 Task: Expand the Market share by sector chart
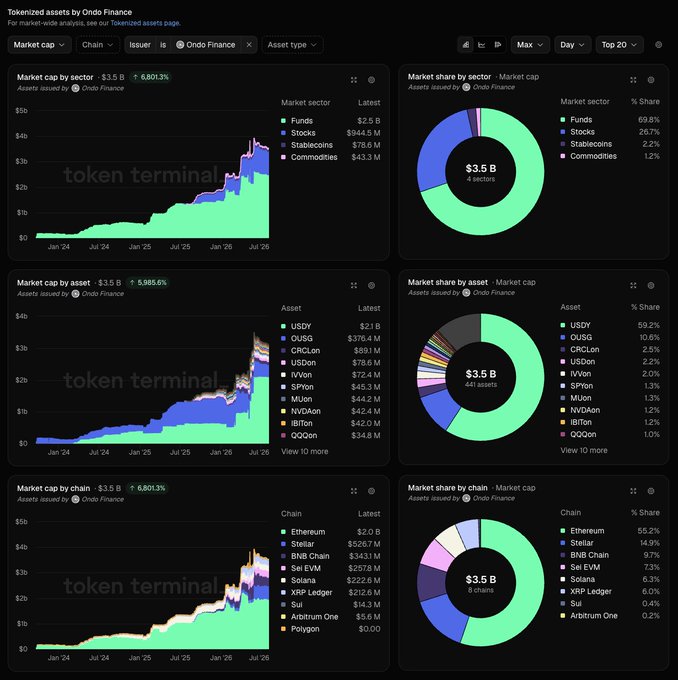(633, 80)
